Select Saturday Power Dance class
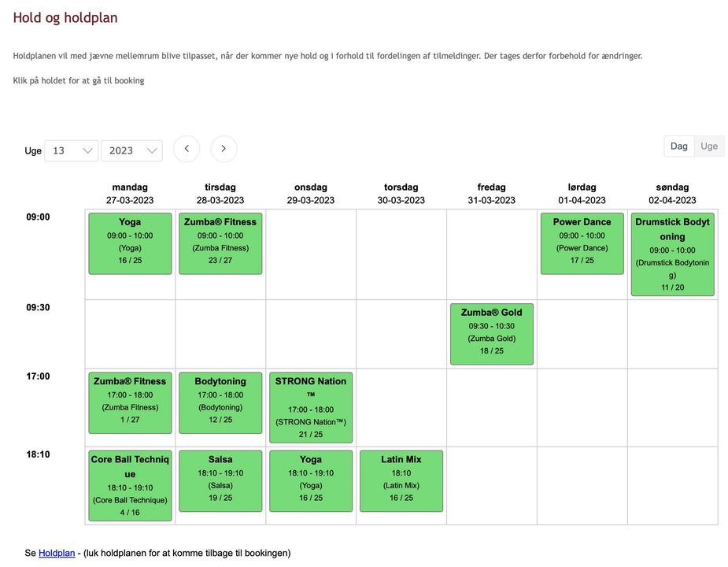The height and width of the screenshot is (567, 728). 582,243
